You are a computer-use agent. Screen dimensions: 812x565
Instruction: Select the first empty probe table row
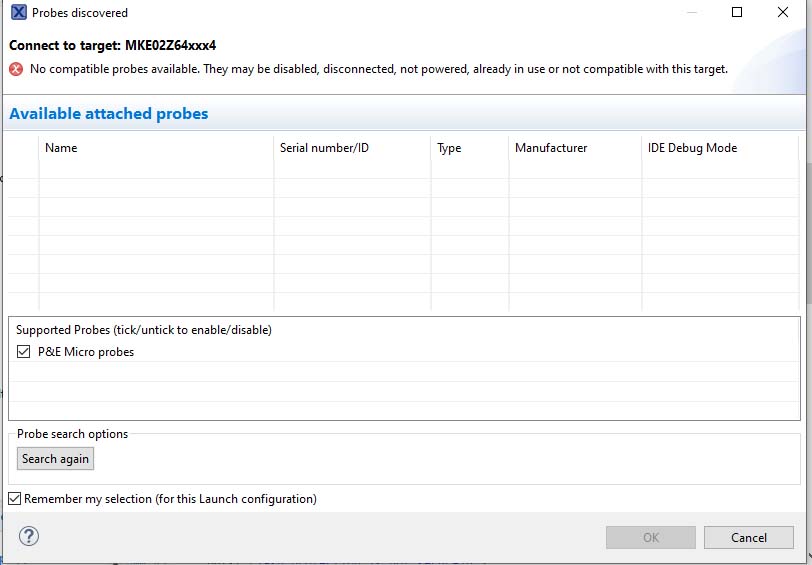pos(400,169)
